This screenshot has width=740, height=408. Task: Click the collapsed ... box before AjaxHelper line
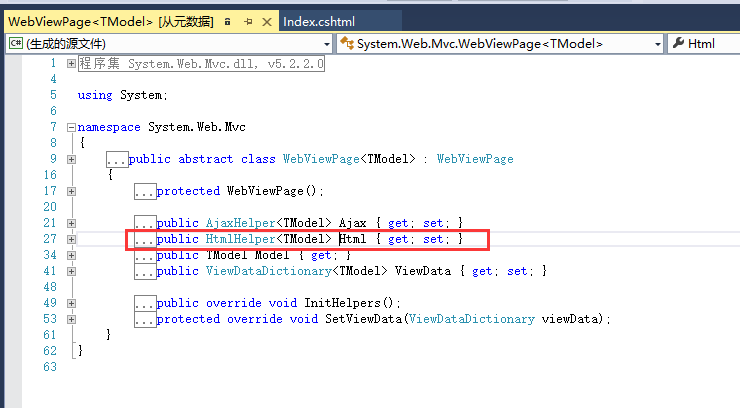pos(145,223)
